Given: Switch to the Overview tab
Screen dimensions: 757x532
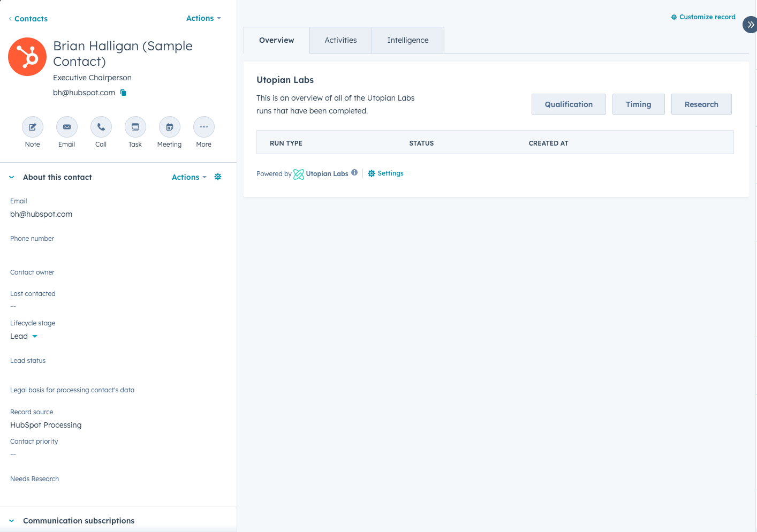Looking at the screenshot, I should tap(277, 40).
